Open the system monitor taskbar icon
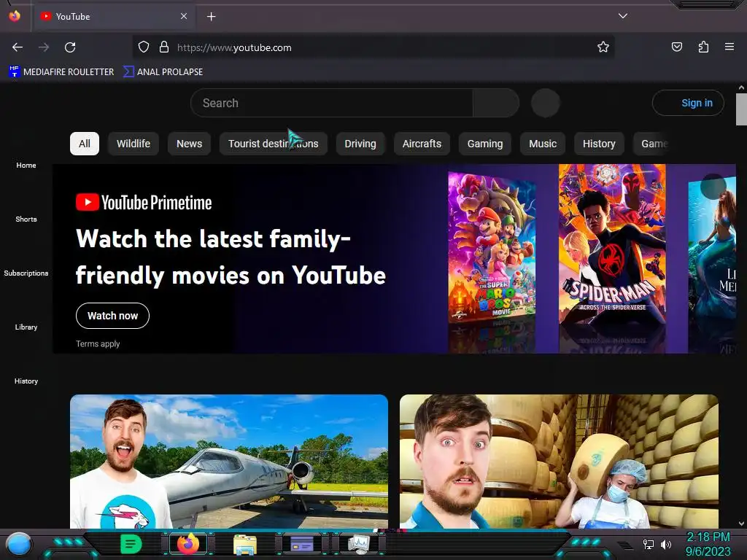The width and height of the screenshot is (747, 560). (358, 544)
